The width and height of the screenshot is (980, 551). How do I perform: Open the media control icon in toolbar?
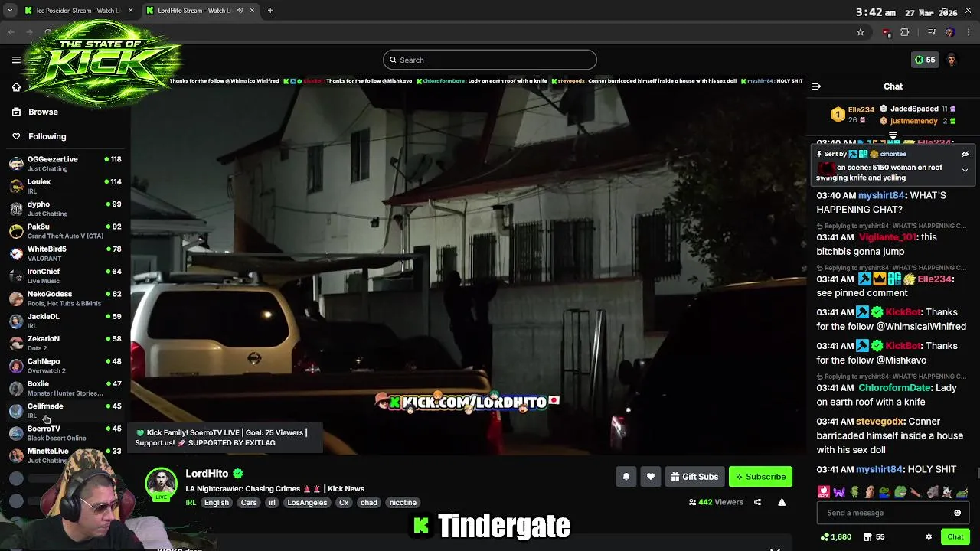point(931,32)
